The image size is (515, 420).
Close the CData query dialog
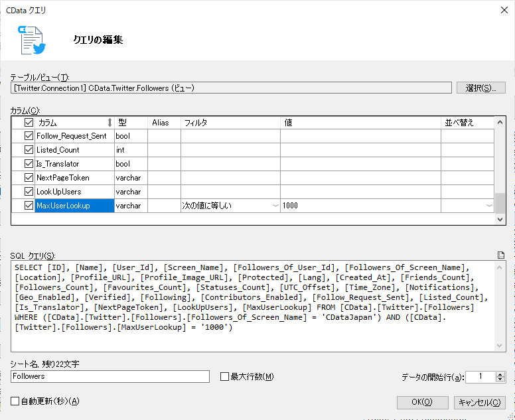pyautogui.click(x=504, y=10)
